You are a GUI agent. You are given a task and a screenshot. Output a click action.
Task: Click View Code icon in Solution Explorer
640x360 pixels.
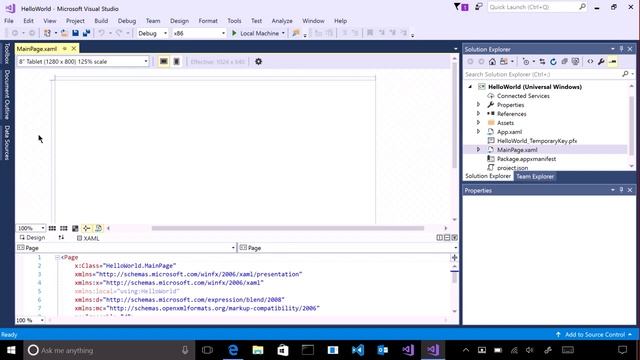[590, 62]
